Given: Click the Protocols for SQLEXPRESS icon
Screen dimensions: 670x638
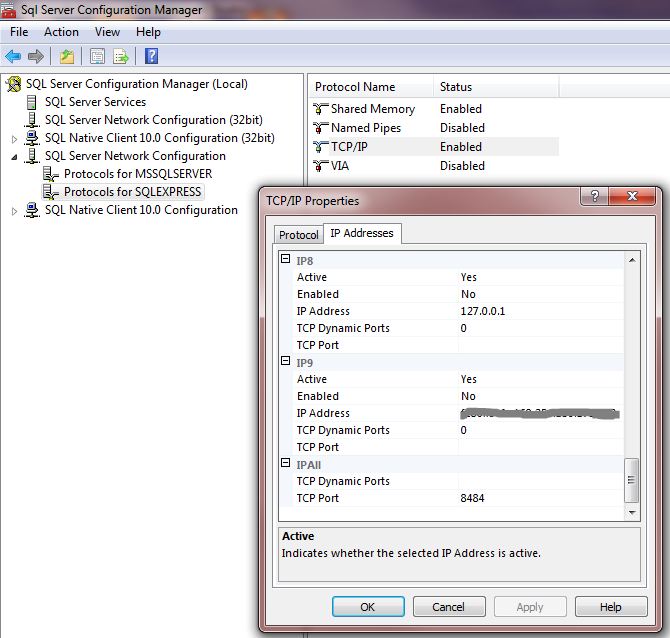Looking at the screenshot, I should [50, 192].
